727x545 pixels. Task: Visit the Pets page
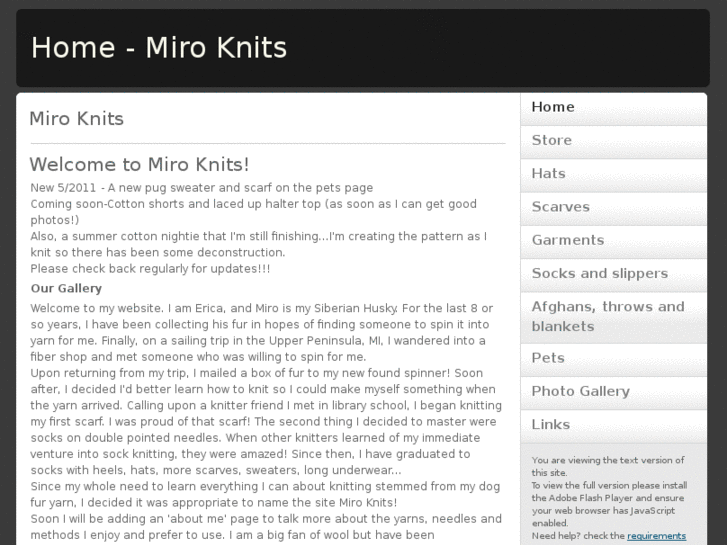point(548,358)
